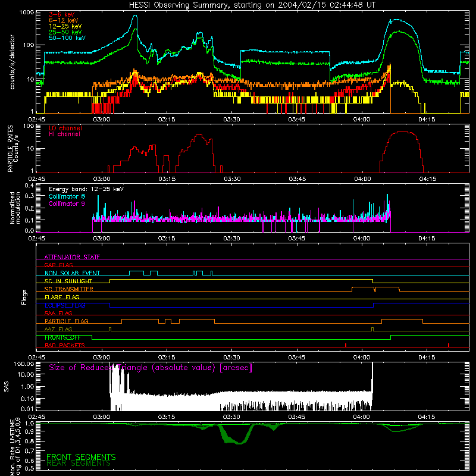
Task: Click the REAR SEGMENTS legend label
Action: point(79,464)
